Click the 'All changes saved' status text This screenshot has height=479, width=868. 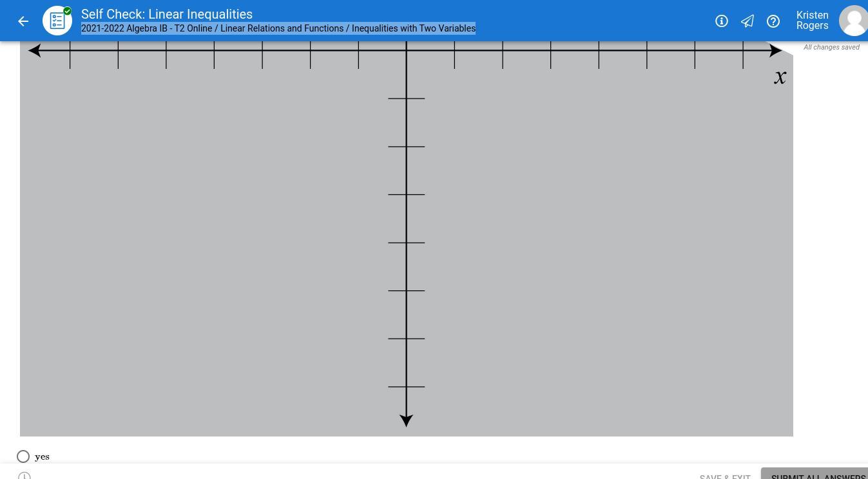(x=831, y=47)
